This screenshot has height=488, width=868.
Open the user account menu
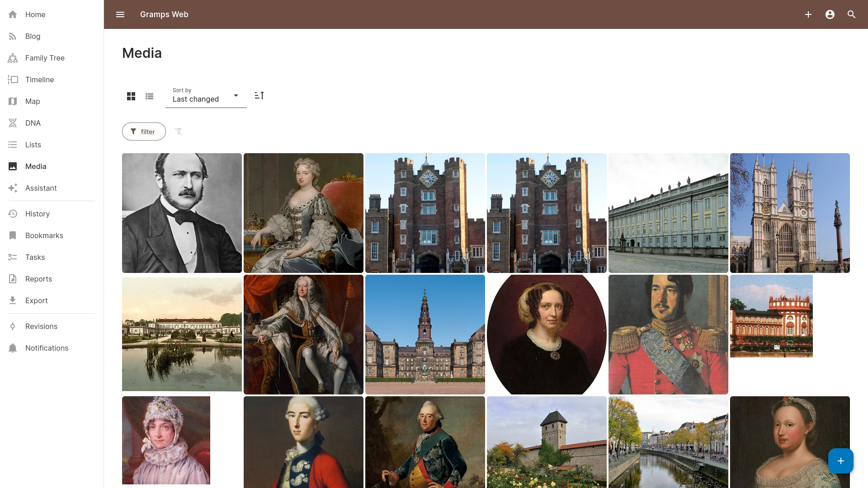click(x=830, y=14)
